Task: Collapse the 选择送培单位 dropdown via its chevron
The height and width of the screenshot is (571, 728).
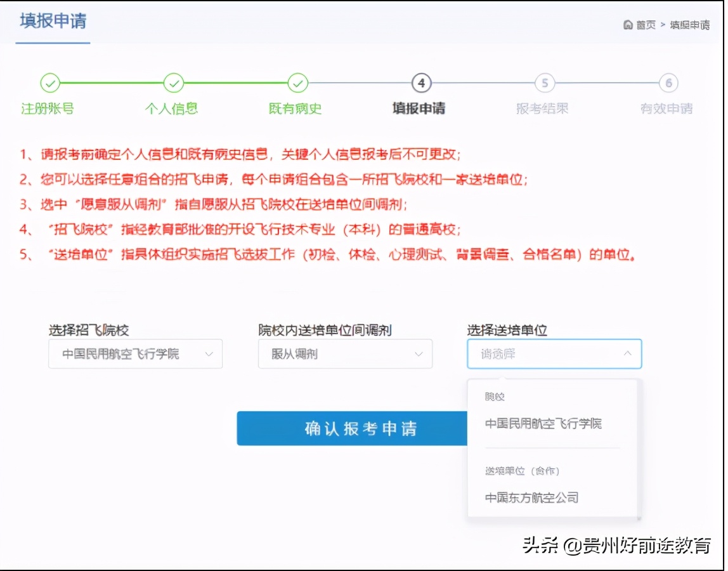Action: click(x=627, y=353)
